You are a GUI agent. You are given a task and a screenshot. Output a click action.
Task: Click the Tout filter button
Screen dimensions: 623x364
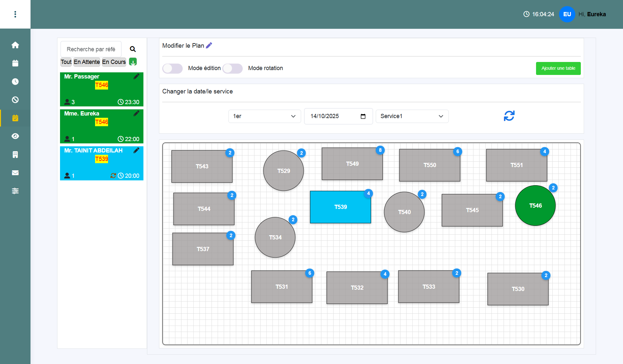pos(66,62)
